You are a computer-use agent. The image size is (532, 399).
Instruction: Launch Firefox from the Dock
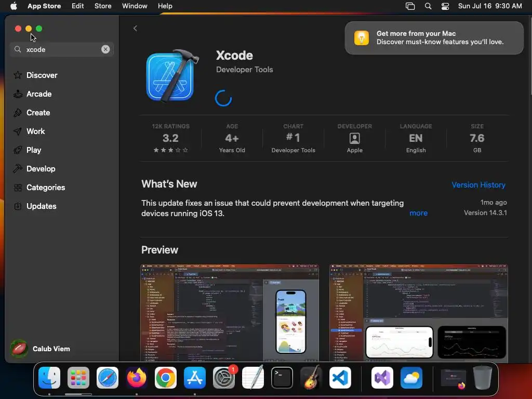[137, 378]
